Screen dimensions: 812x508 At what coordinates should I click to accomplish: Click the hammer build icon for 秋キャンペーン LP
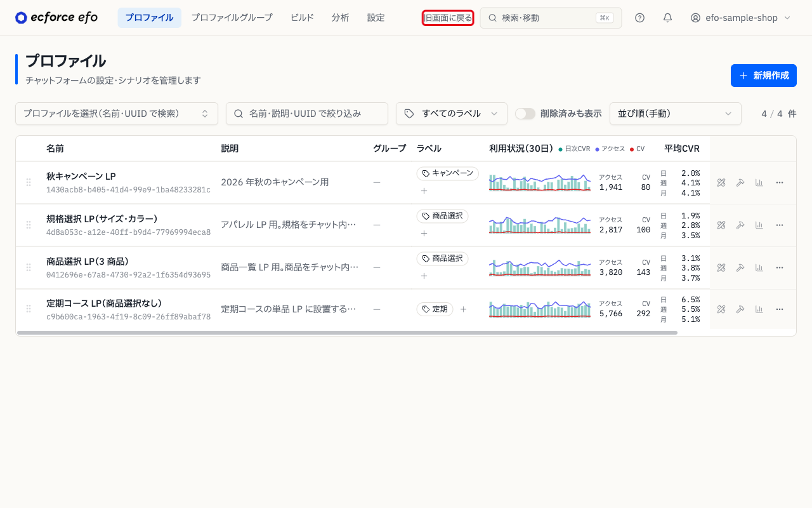tap(740, 182)
